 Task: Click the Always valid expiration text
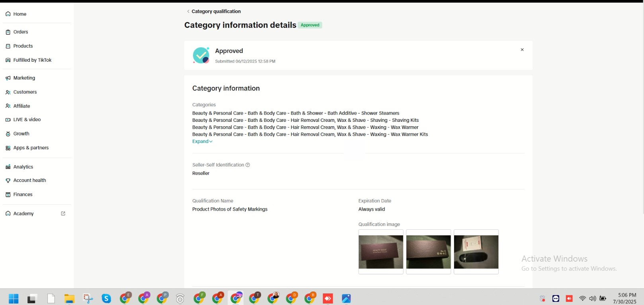pyautogui.click(x=372, y=209)
